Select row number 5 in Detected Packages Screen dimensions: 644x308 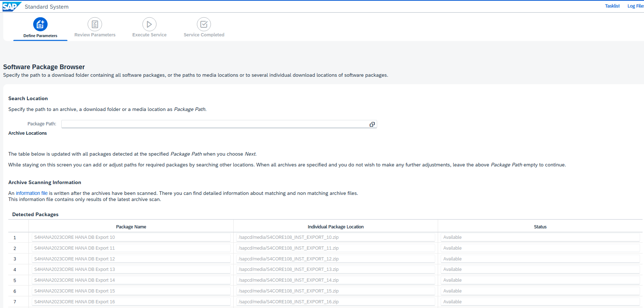tap(15, 281)
